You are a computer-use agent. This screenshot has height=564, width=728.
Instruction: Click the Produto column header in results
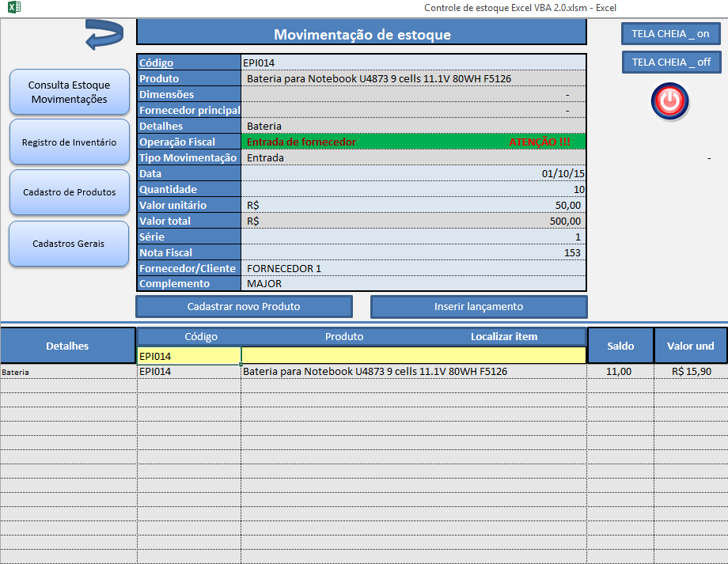click(344, 336)
